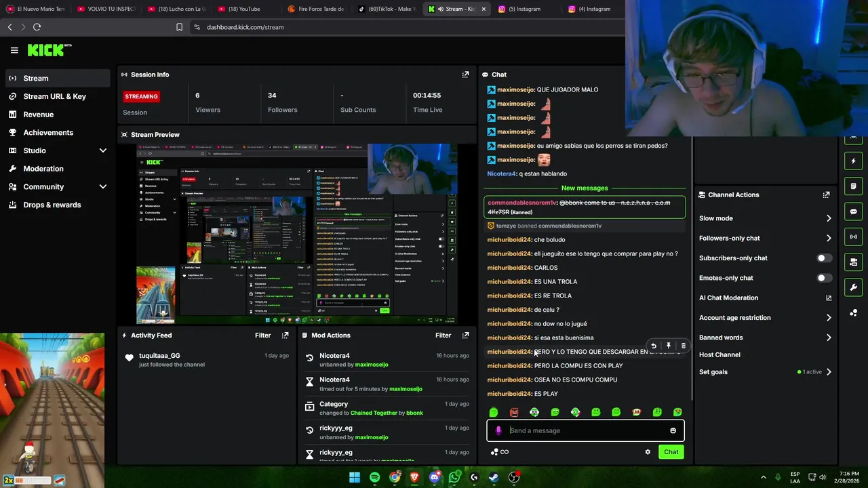868x488 pixels.
Task: Click the note icon in right sidebar
Action: 853,186
